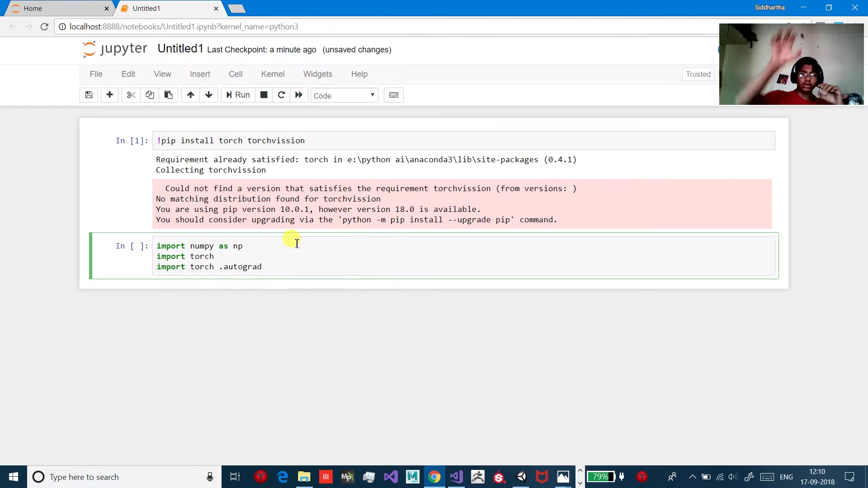Select the In [1] cell prompt
This screenshot has height=488, width=868.
132,141
